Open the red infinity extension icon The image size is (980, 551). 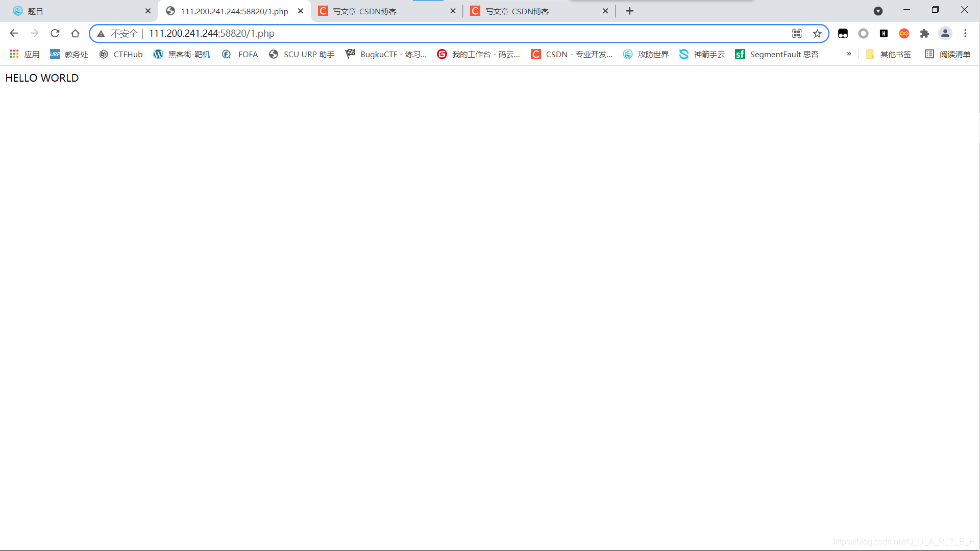[904, 33]
